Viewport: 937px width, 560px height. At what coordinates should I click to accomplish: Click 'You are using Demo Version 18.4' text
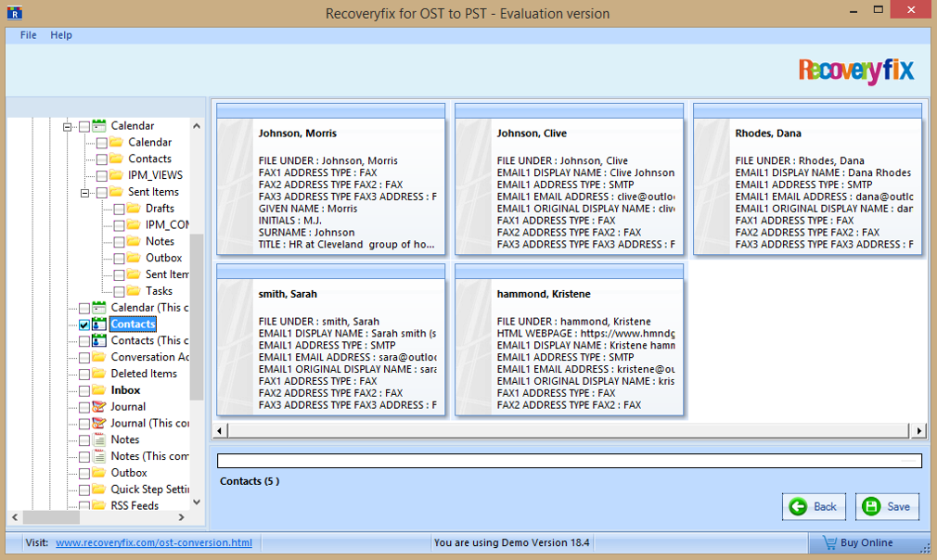coord(511,542)
